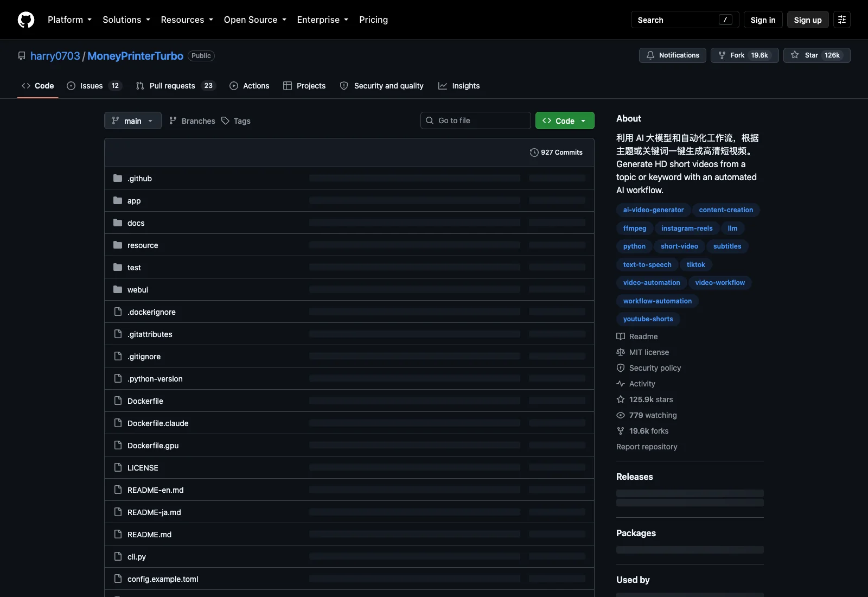Click the watching eye icon
This screenshot has width=868, height=597.
click(x=621, y=415)
